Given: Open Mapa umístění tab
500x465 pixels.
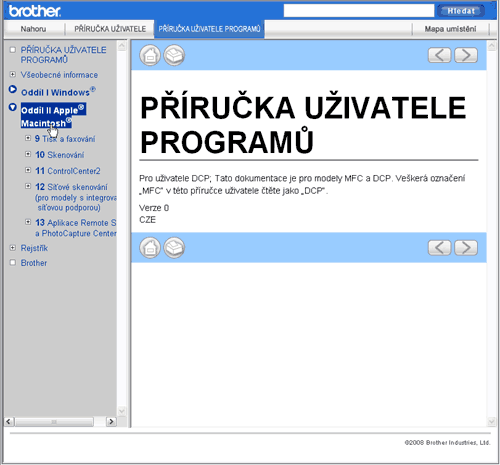Looking at the screenshot, I should pyautogui.click(x=450, y=29).
